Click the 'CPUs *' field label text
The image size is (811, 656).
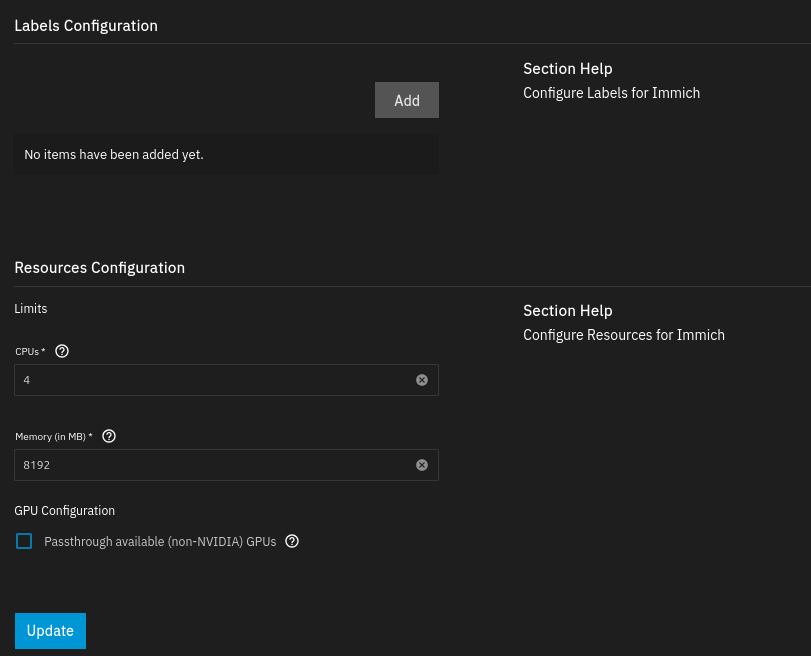click(31, 352)
